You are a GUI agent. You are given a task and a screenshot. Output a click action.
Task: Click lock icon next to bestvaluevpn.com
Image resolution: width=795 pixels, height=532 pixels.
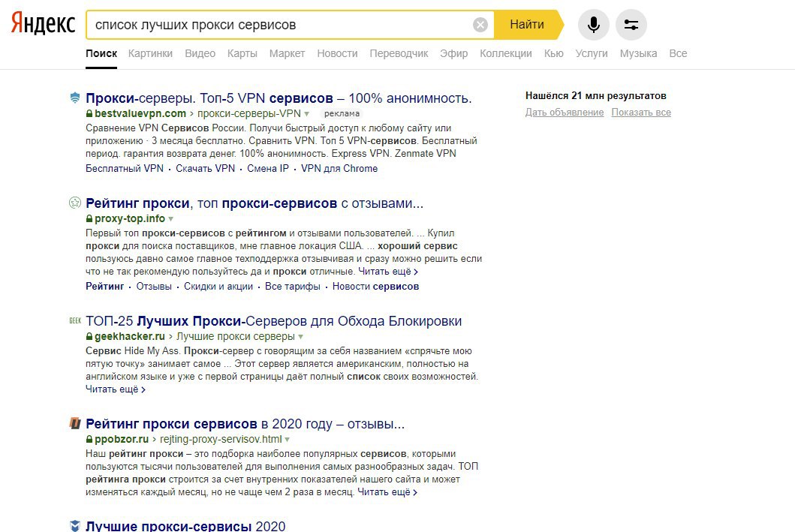89,113
